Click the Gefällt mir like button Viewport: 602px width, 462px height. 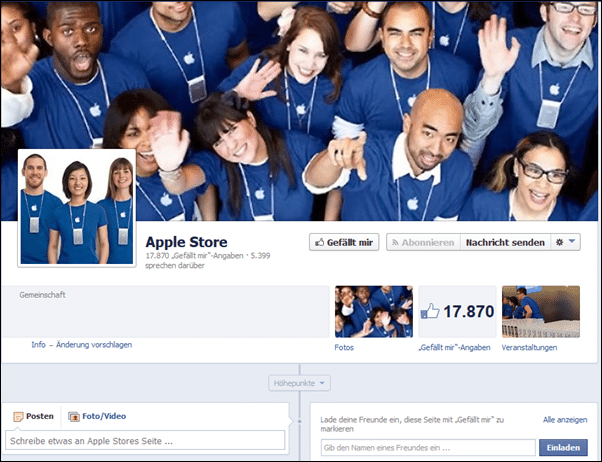click(344, 242)
